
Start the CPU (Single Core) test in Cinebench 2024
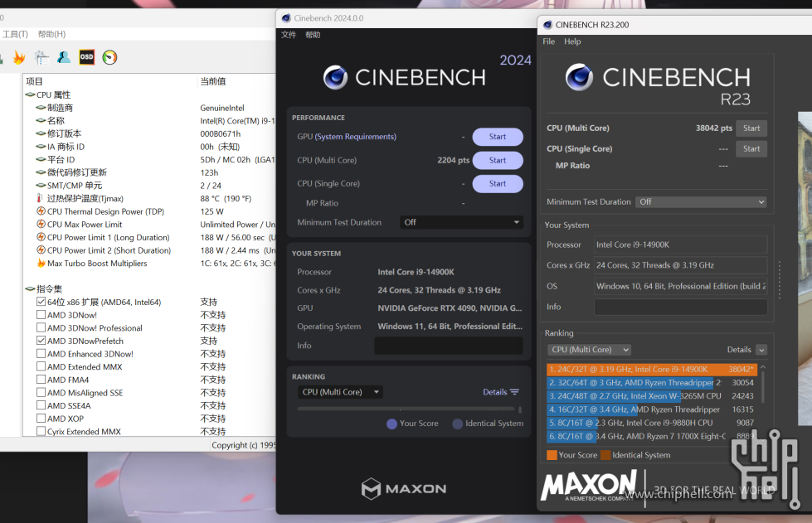click(498, 184)
